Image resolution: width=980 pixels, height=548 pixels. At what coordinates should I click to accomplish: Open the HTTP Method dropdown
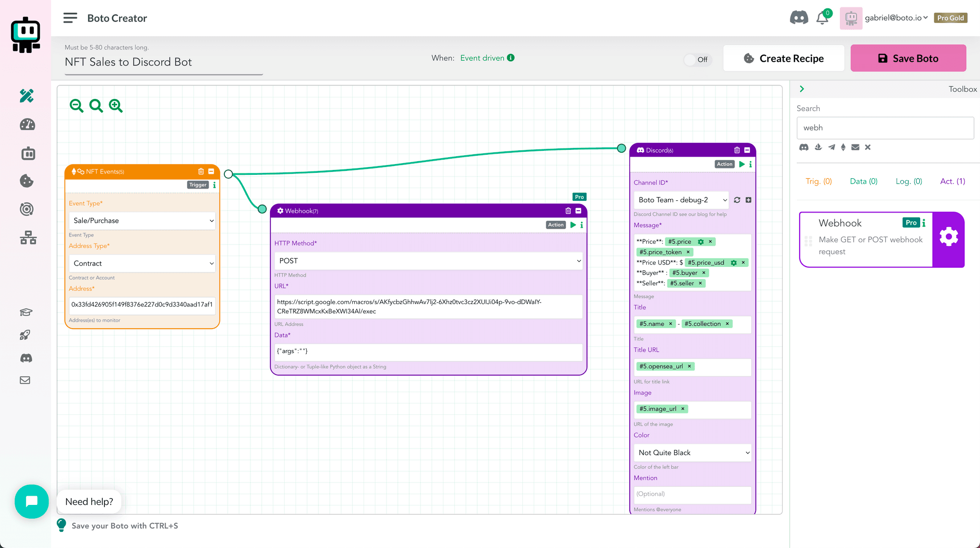click(x=428, y=261)
